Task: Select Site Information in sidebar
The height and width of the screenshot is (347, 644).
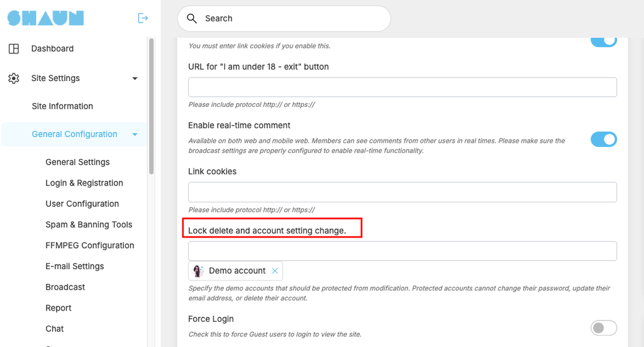Action: point(62,106)
